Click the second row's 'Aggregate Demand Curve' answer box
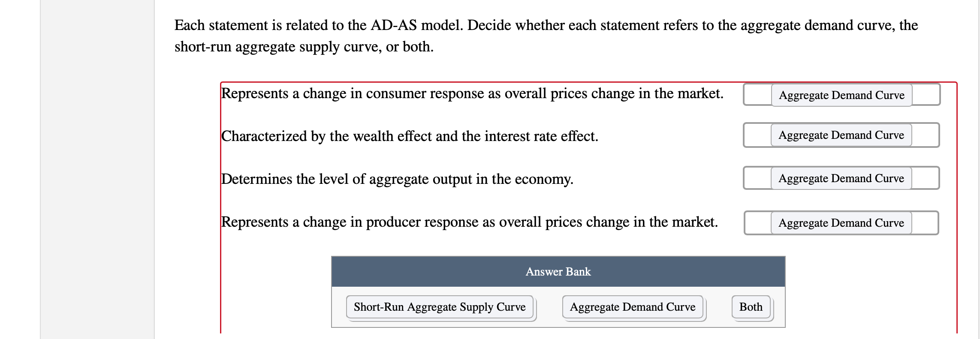This screenshot has width=980, height=339. click(840, 135)
